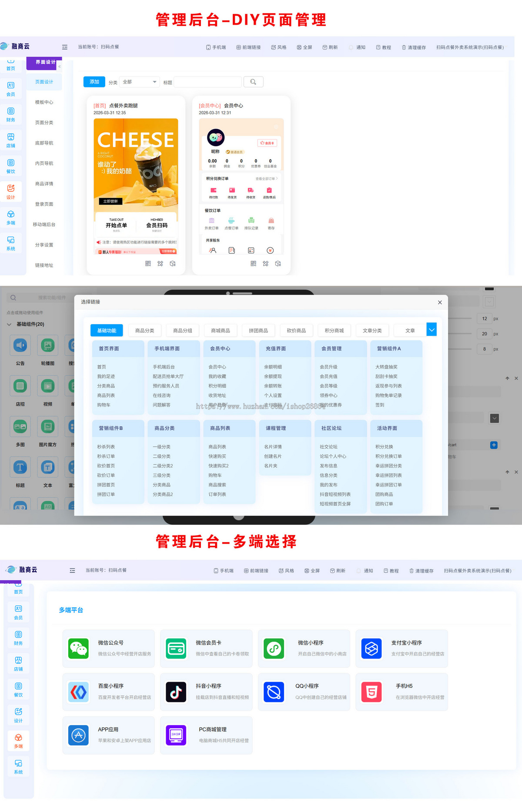
Task: Open the 抖音小程序 platform icon
Action: (x=176, y=692)
